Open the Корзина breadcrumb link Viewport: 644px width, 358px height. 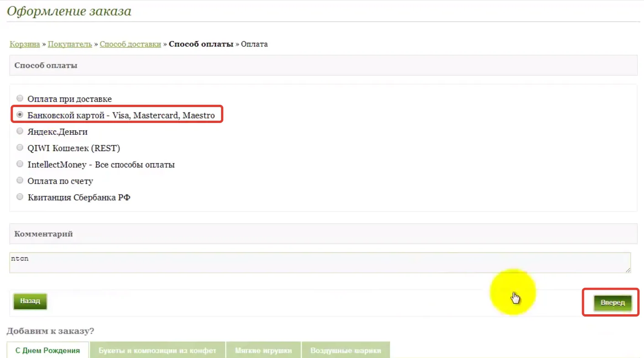coord(25,44)
